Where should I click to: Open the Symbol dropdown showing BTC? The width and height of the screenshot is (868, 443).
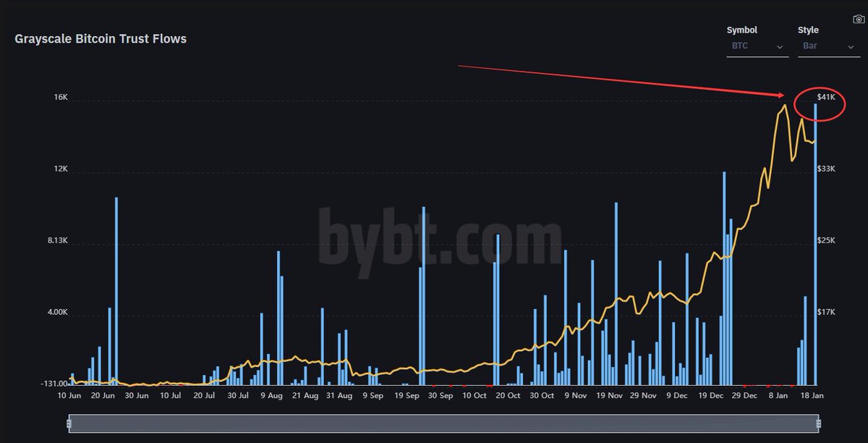(752, 45)
